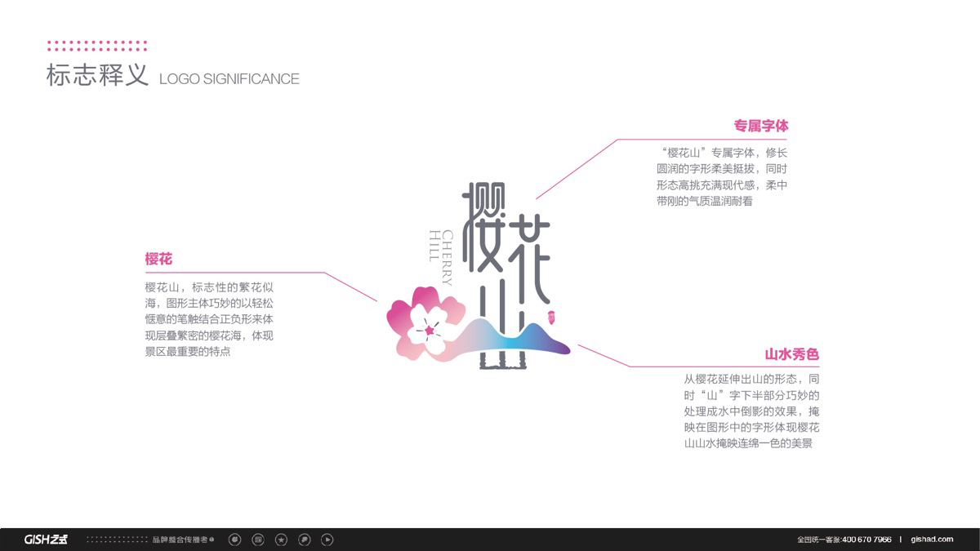Viewport: 980px width, 551px height.
Task: Click the star circle icon in footer
Action: point(281,540)
